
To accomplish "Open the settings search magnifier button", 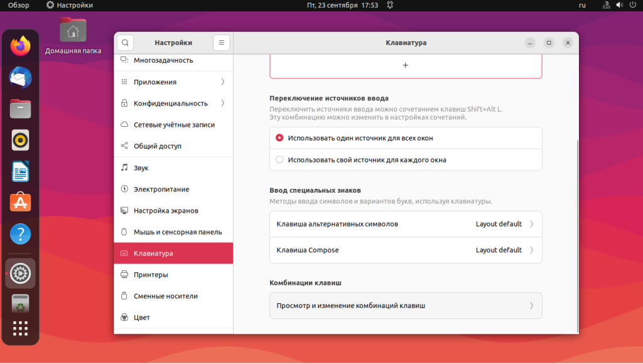I will 125,43.
